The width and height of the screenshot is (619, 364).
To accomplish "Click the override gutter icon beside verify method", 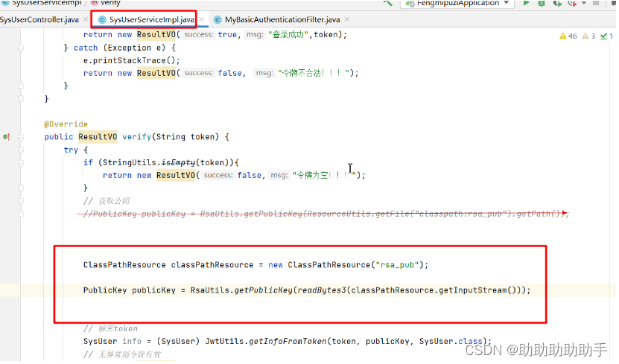I will (6, 137).
